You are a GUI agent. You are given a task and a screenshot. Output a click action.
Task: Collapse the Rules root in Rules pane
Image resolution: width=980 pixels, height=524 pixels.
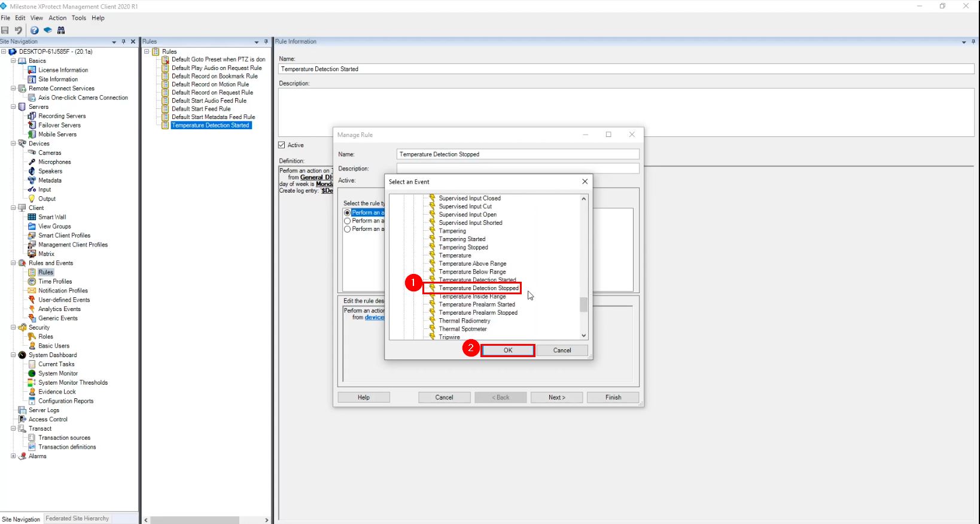click(x=147, y=51)
